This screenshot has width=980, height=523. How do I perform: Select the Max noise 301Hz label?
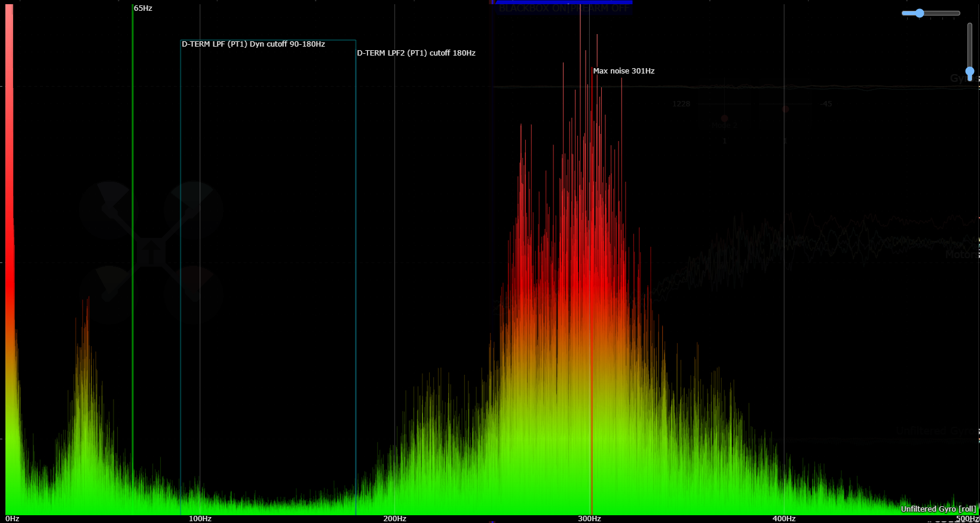click(623, 71)
